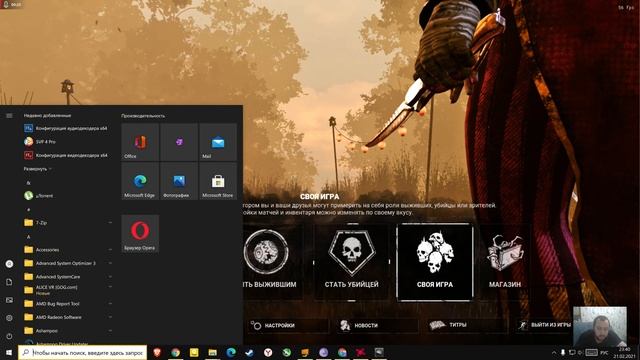Click the Start menu hamburger icon
Screen dimensions: 640x360
pos(9,116)
